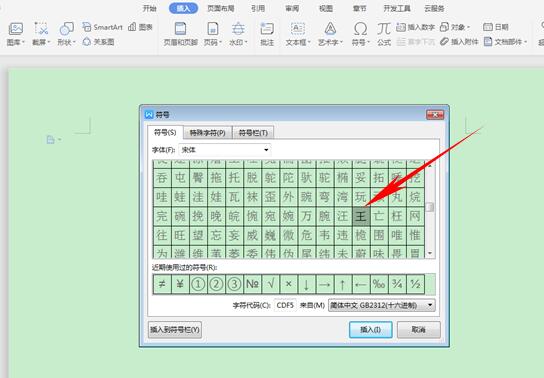Image resolution: width=544 pixels, height=378 pixels.
Task: Click the 字符代码 field showing CDF5
Action: (285, 306)
